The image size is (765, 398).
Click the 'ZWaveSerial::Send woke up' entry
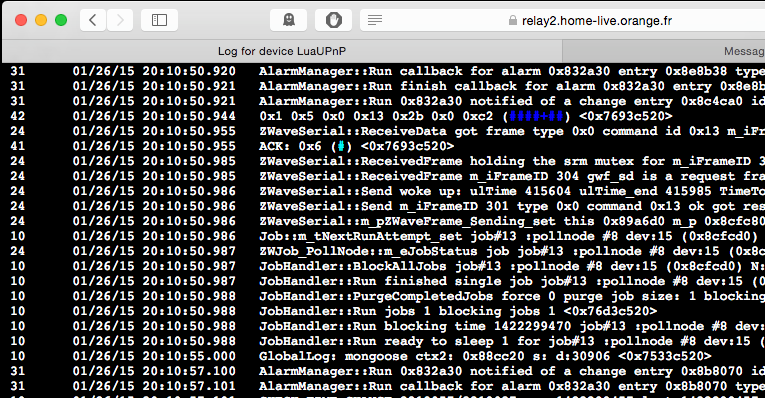point(512,191)
